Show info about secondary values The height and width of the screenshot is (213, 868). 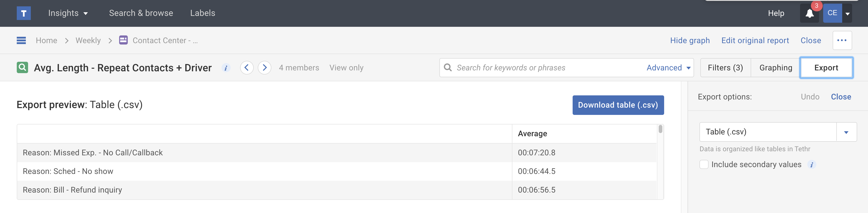coord(812,165)
